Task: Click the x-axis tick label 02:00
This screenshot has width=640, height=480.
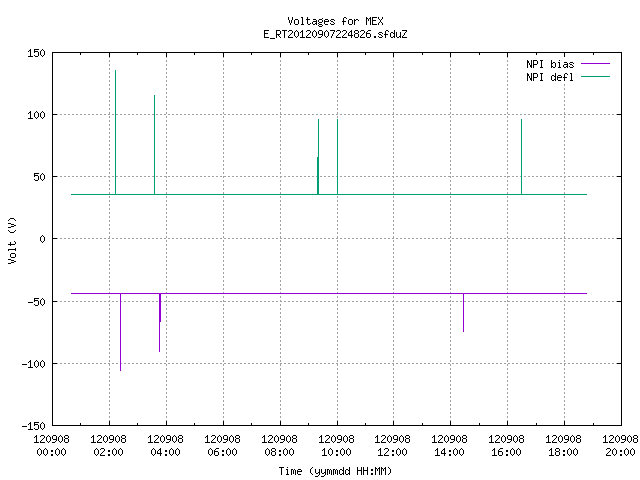Action: tap(109, 452)
